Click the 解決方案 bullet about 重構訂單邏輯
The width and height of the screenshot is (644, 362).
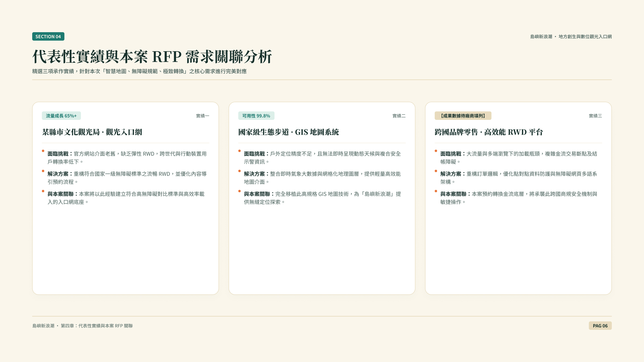click(x=519, y=178)
